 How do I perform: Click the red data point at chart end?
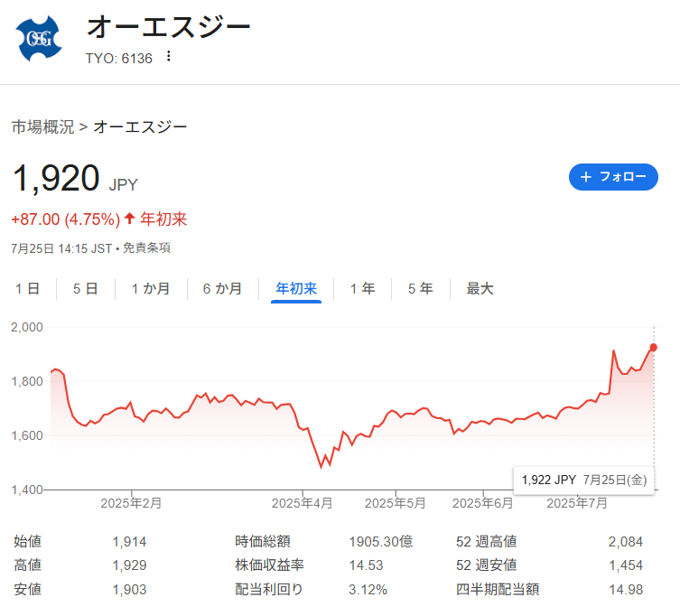(654, 348)
